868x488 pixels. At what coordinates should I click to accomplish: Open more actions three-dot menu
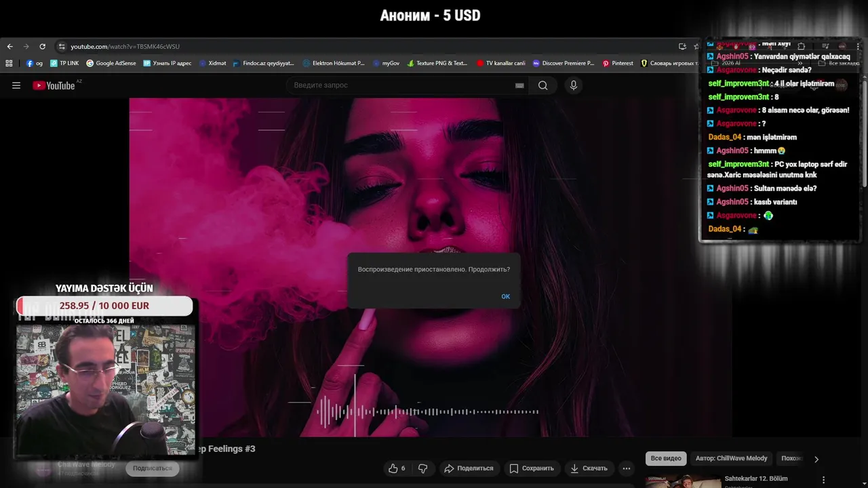coord(627,468)
